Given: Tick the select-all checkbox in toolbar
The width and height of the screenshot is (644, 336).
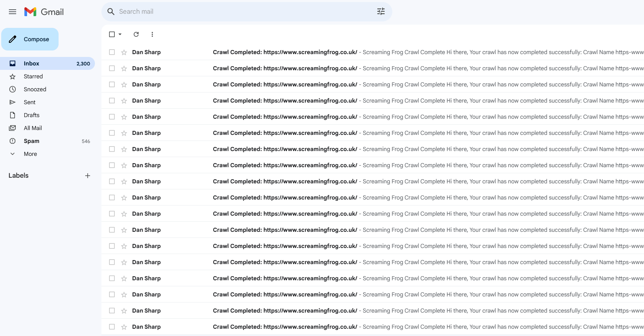Looking at the screenshot, I should point(112,34).
